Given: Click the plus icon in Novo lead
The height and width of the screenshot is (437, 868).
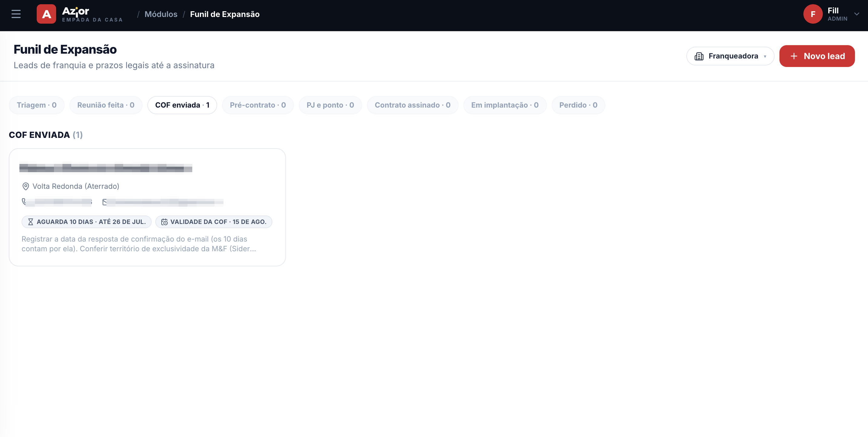Looking at the screenshot, I should [794, 56].
